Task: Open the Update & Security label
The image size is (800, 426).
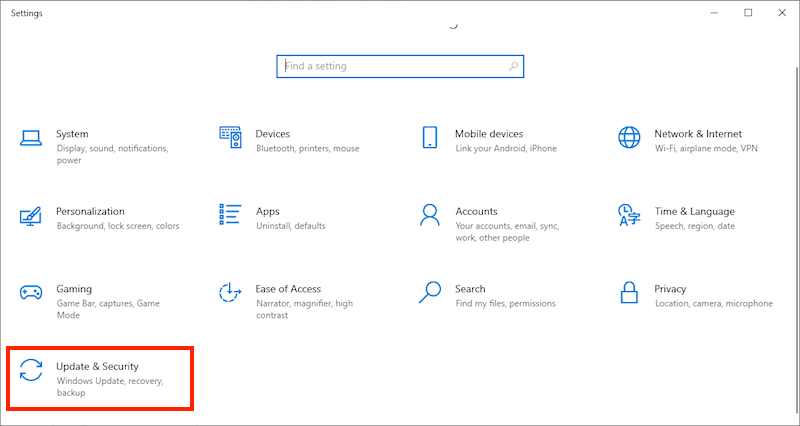Action: coord(97,367)
